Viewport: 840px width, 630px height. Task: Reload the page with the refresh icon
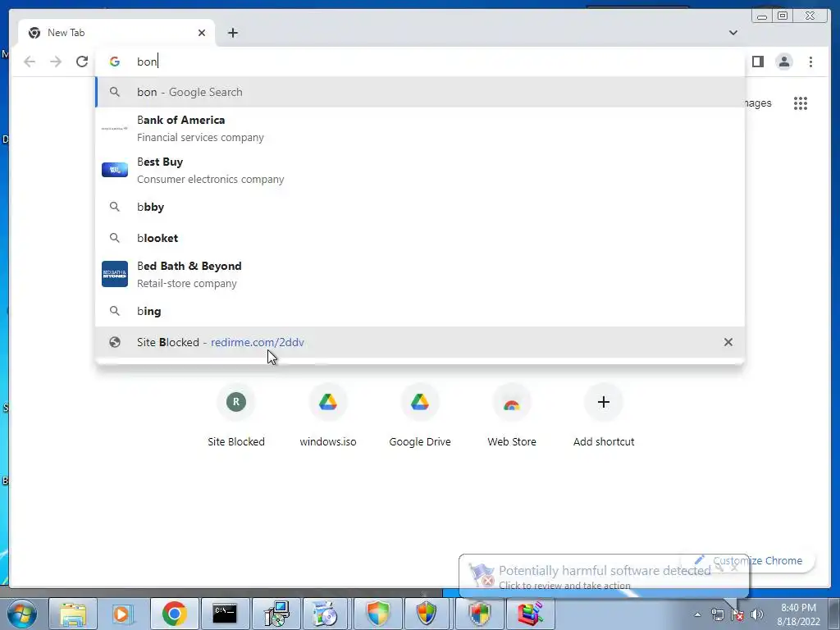82,62
